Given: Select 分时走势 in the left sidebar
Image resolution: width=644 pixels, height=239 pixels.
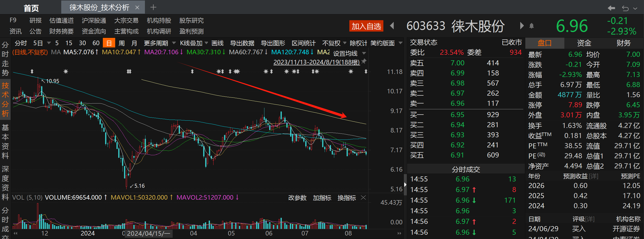Looking at the screenshot, I should click(x=5, y=58).
